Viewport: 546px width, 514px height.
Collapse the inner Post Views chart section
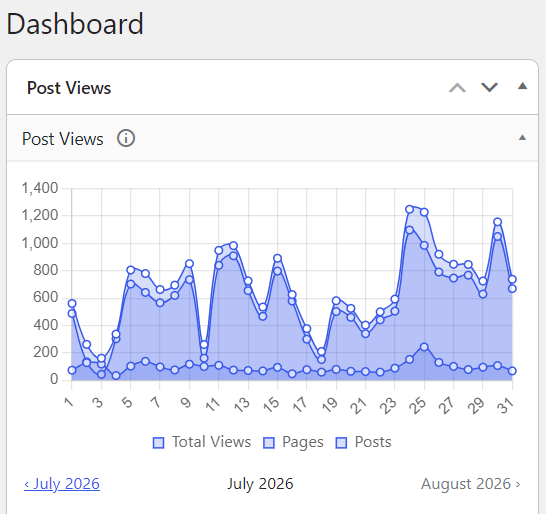pos(522,138)
